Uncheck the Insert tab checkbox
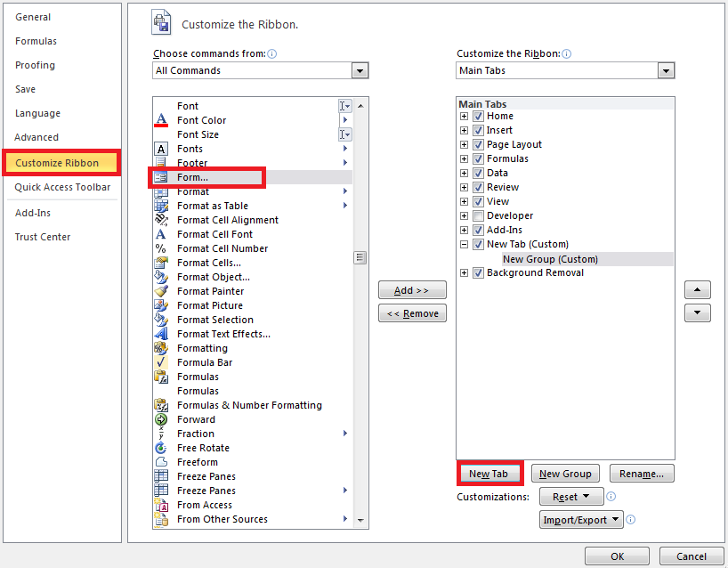728x568 pixels. 478,131
